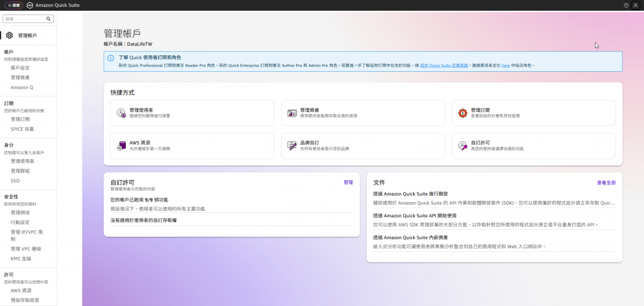Click the account name DataLifeTW text

pos(140,44)
